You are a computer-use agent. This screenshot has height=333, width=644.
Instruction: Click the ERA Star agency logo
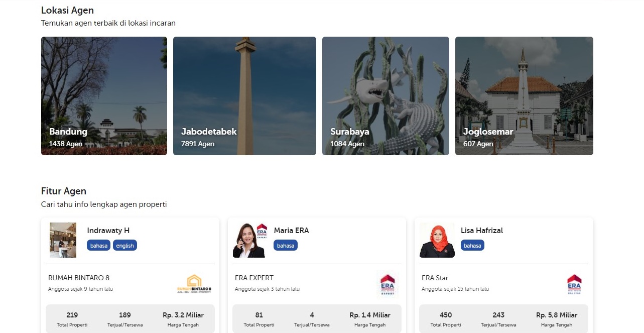pos(574,284)
